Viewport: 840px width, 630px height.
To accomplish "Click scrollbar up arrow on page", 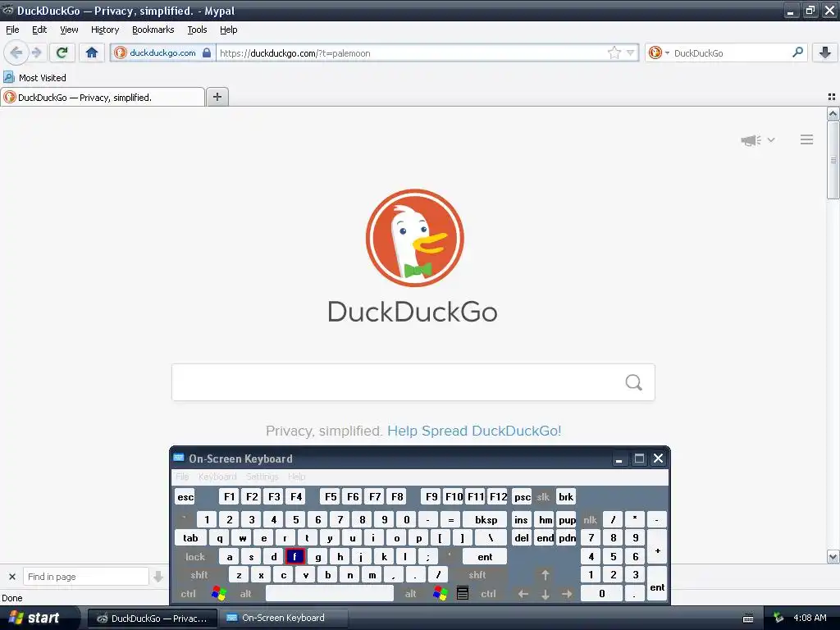I will click(x=833, y=113).
